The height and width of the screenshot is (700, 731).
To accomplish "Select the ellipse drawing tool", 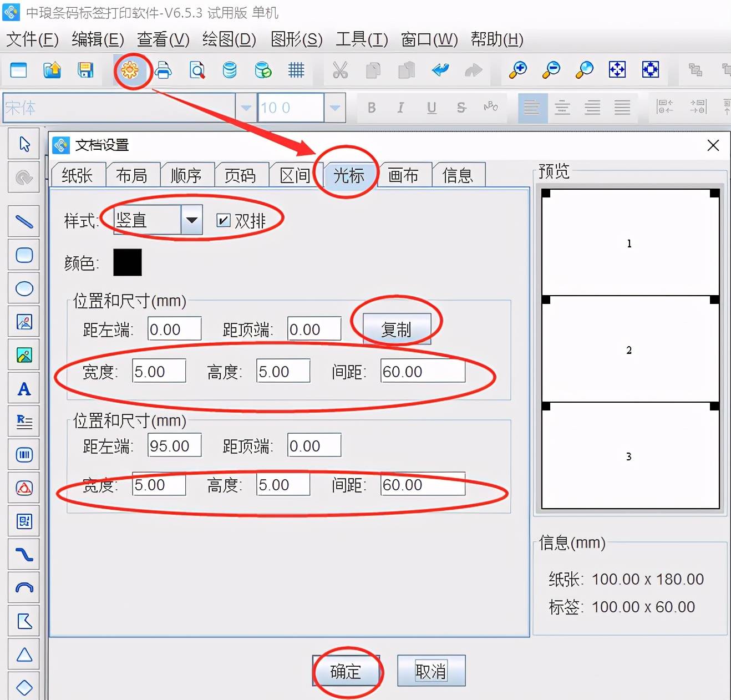I will [x=24, y=288].
